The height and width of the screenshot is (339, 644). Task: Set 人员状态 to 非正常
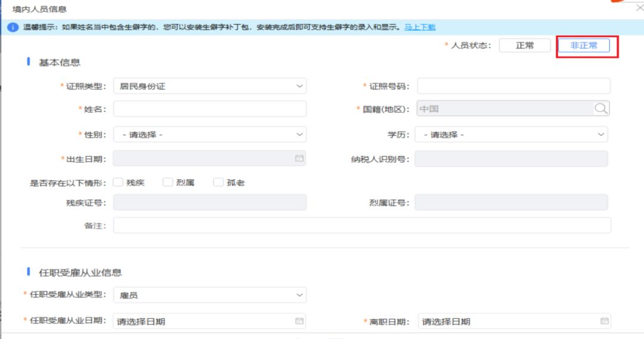click(584, 45)
